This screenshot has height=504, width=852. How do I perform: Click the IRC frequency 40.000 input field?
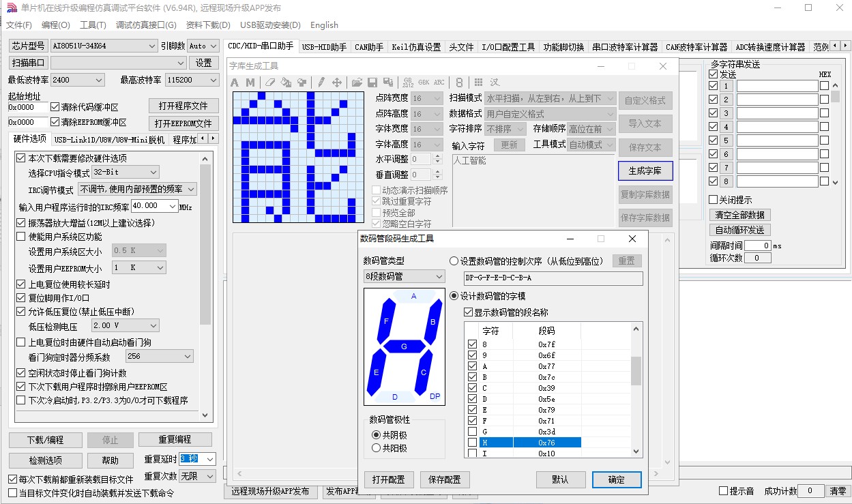pos(154,206)
